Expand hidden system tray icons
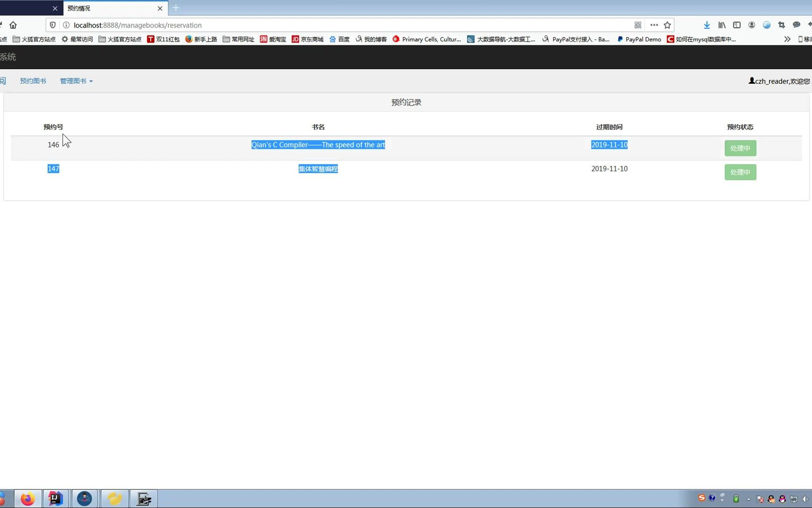Screen dimensions: 812x508 click(x=748, y=499)
